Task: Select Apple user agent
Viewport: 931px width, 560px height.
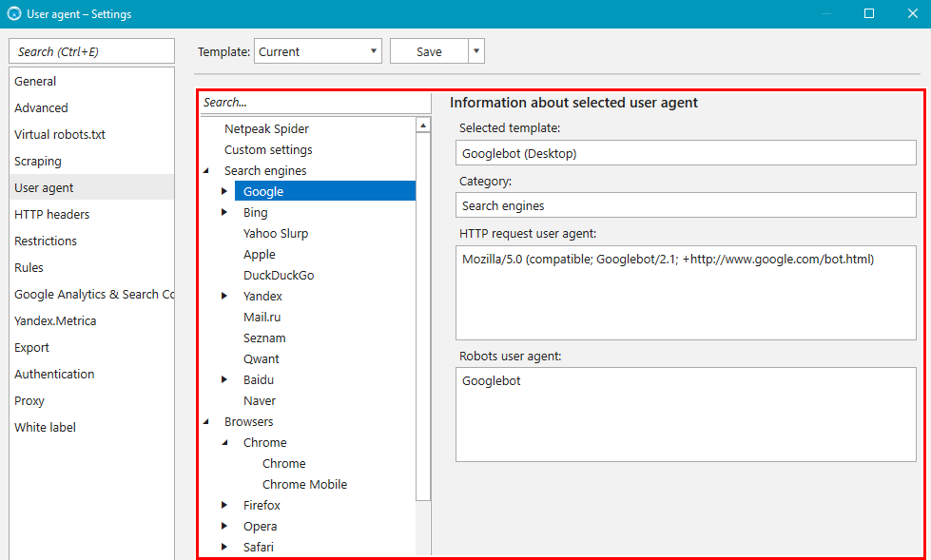Action: 260,254
